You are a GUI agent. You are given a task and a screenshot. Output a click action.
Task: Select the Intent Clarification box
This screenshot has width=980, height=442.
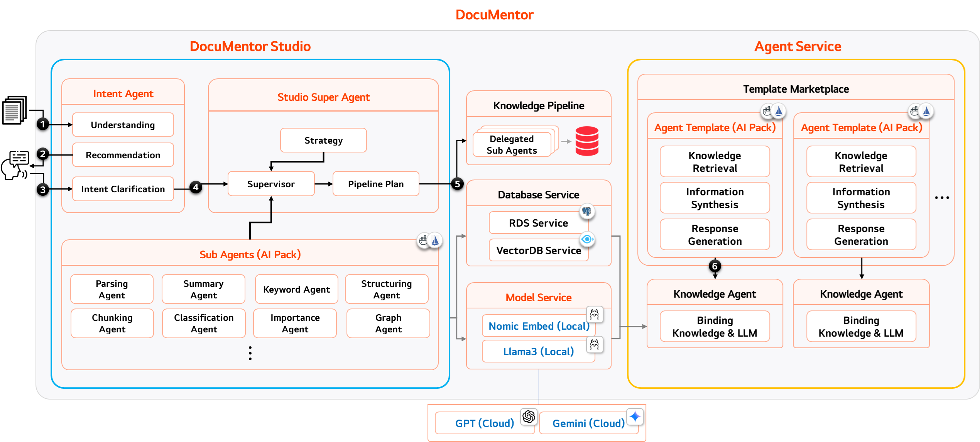(x=123, y=189)
